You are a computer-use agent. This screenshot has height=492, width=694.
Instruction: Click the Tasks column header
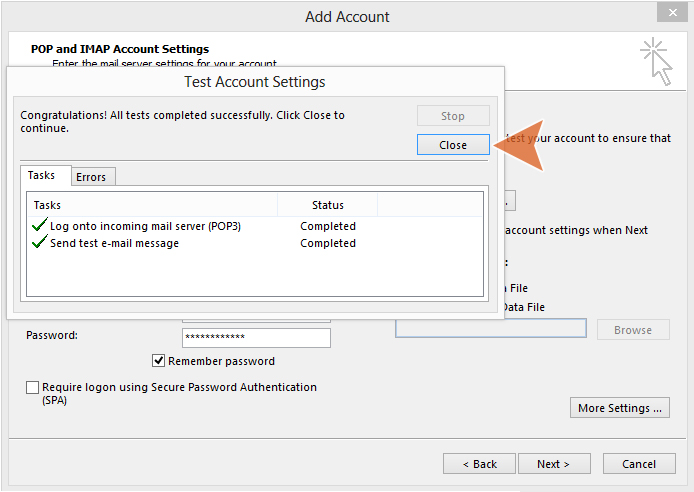(x=150, y=205)
